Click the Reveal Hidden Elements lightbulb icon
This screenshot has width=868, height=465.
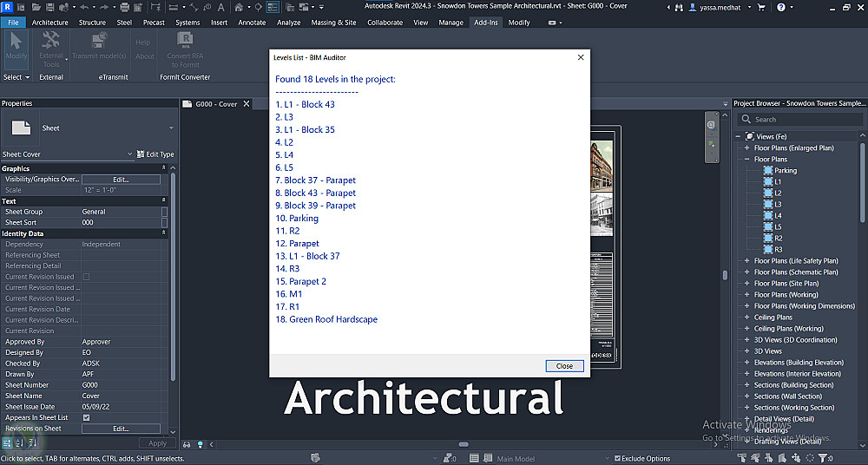[201, 444]
